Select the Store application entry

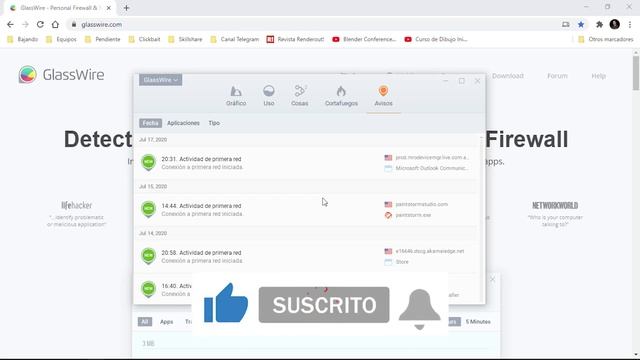click(x=402, y=262)
